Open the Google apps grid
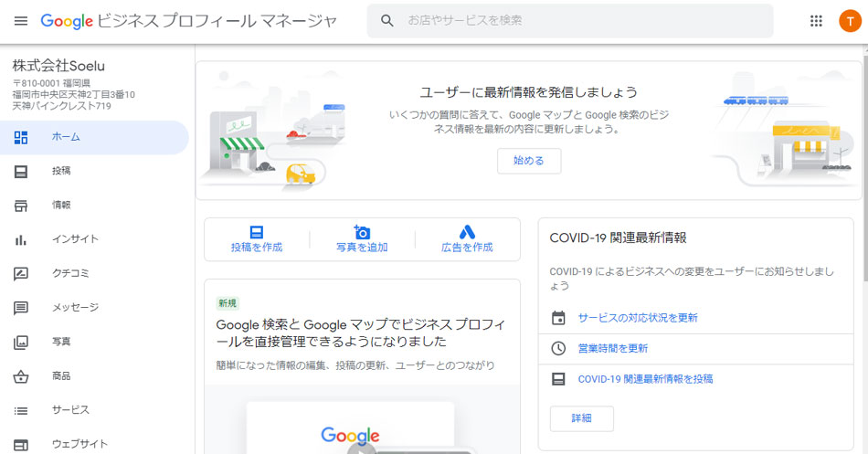868x454 pixels. click(816, 21)
